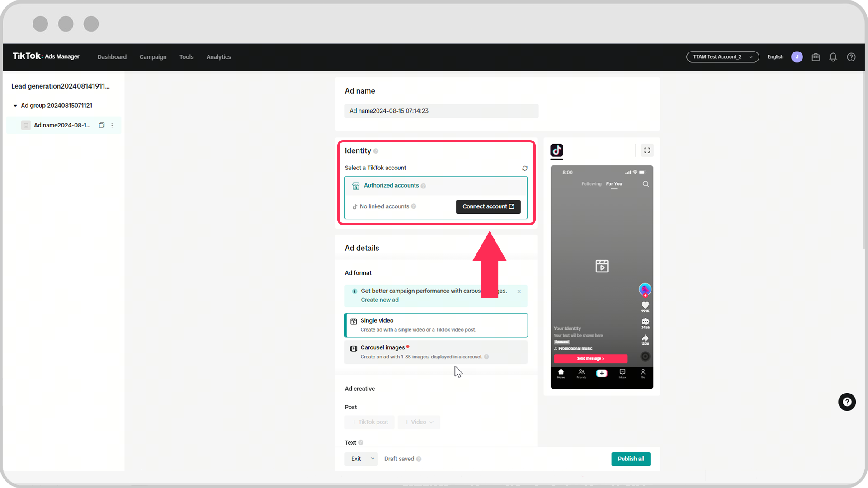The image size is (868, 488).
Task: Click the heart/like icon in video preview
Action: coord(645,305)
